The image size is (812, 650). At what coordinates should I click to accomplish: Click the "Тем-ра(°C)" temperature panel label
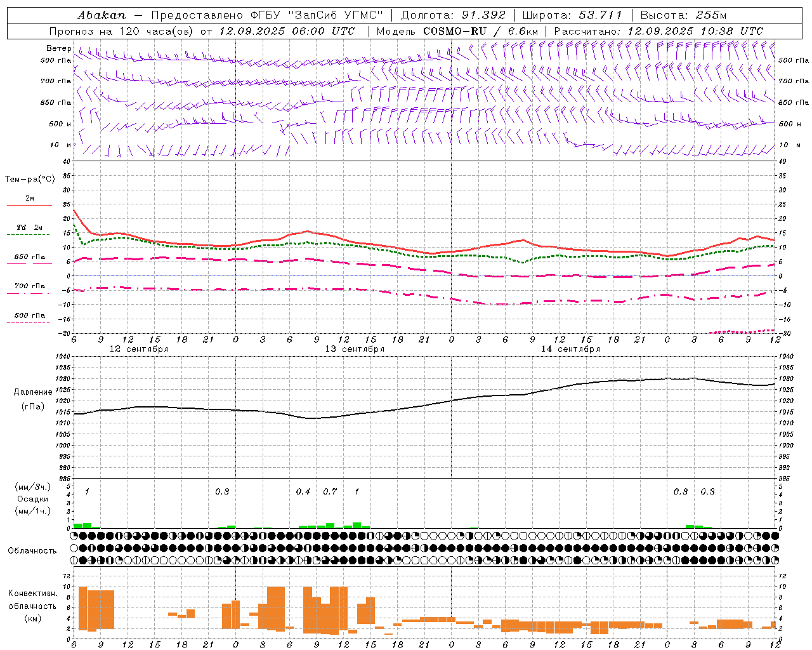tap(30, 179)
